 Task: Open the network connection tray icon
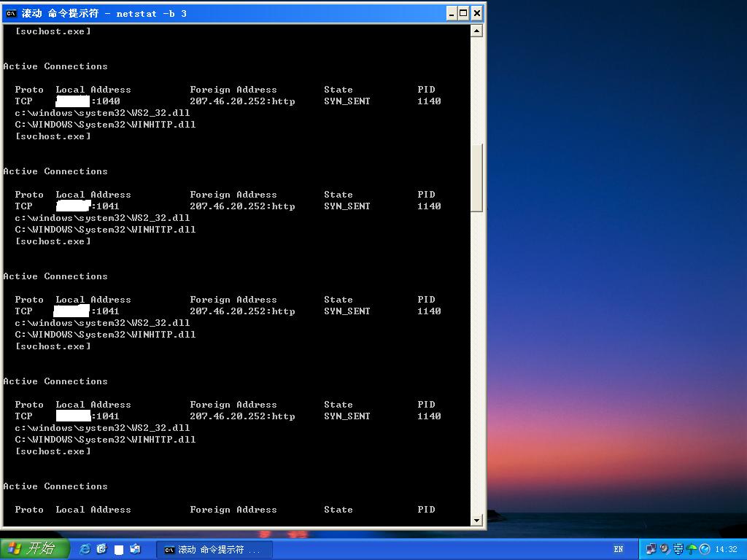(651, 549)
